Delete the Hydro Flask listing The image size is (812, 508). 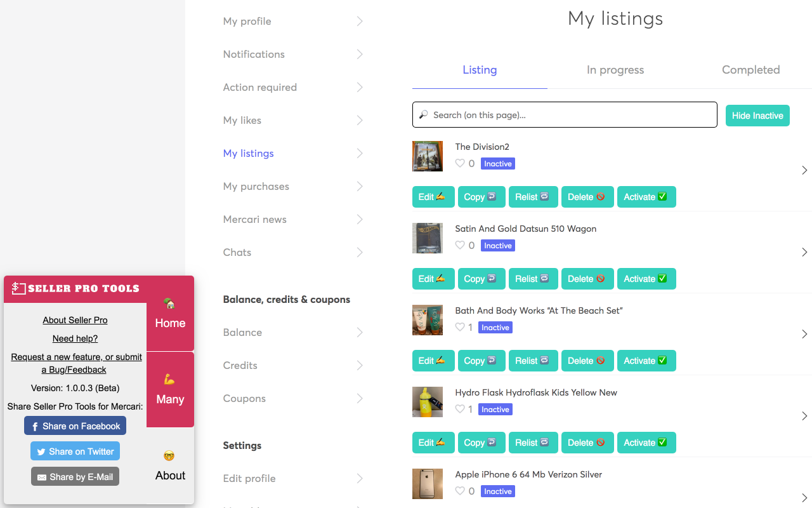pyautogui.click(x=587, y=443)
